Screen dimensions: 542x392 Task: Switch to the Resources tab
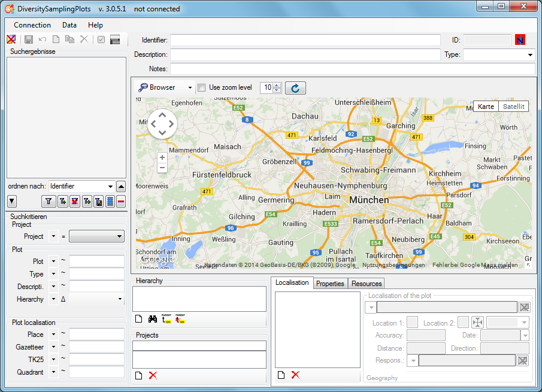click(367, 284)
